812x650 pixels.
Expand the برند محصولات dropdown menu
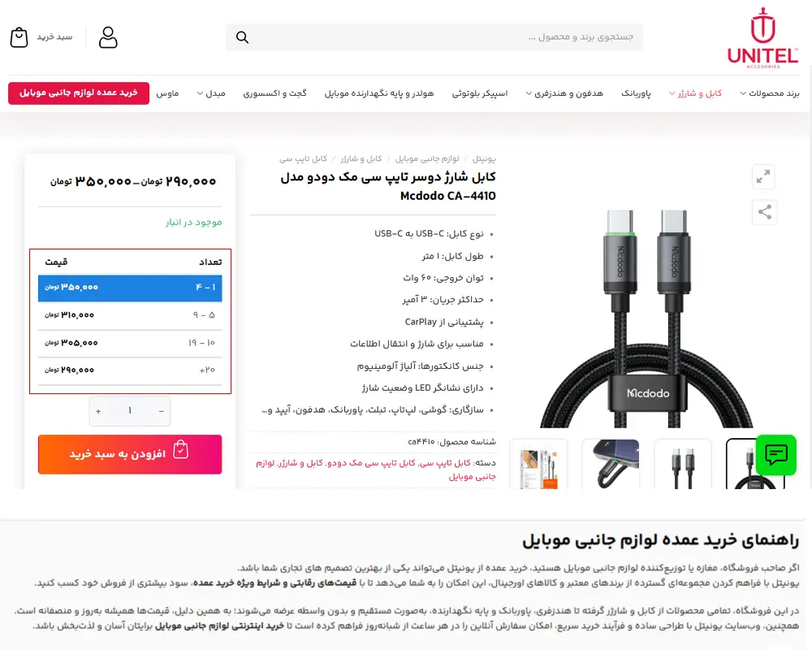pos(770,93)
